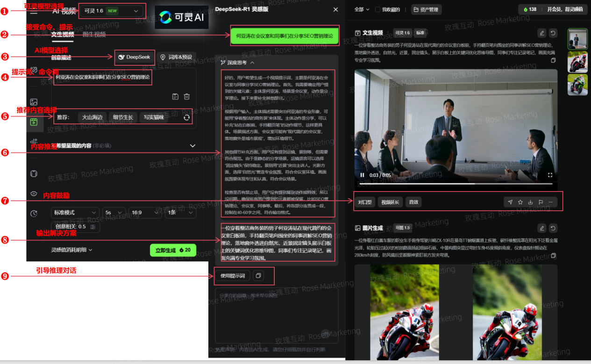Copy the DeepSeek output prompt
The image size is (591, 364).
pos(258,276)
